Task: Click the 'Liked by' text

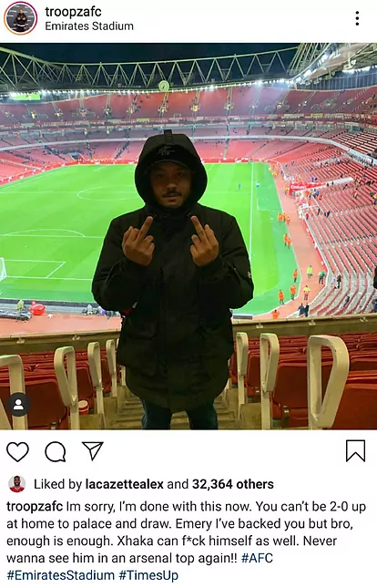Action: pyautogui.click(x=57, y=484)
